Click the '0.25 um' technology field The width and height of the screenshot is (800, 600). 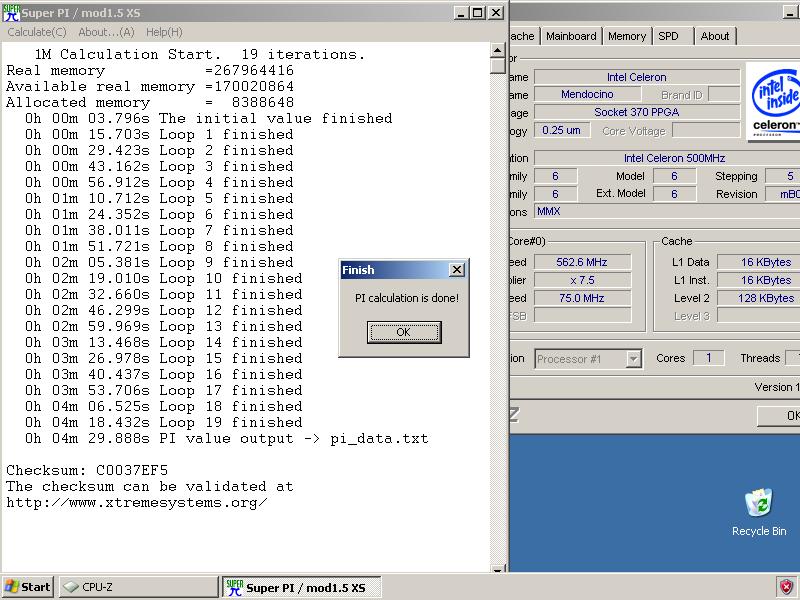[562, 130]
